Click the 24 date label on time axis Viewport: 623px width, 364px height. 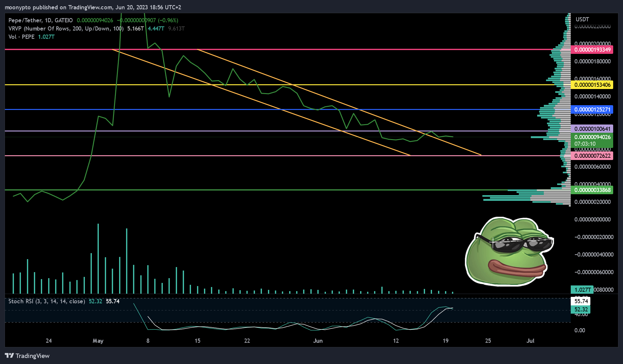click(49, 341)
